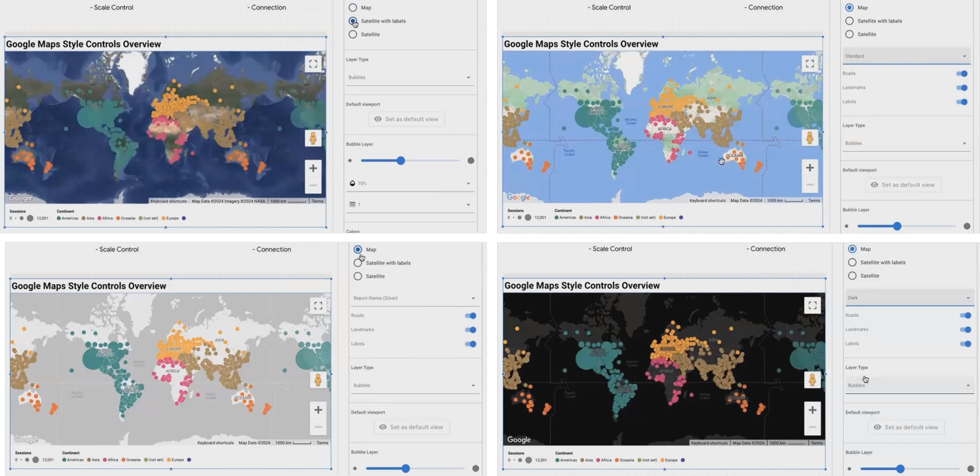Click pegman icon on the satellite map
Image resolution: width=980 pixels, height=476 pixels.
point(313,138)
